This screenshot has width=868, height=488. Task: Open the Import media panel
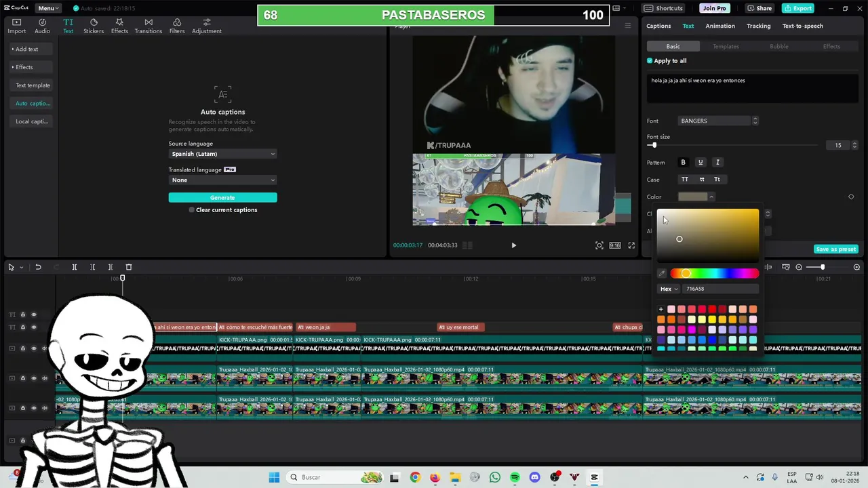click(16, 26)
